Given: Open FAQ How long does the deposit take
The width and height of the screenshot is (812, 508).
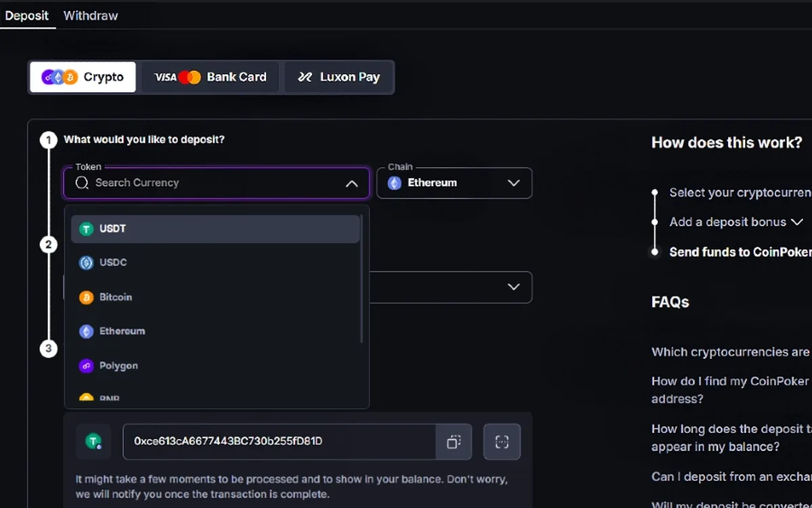Looking at the screenshot, I should [731, 438].
